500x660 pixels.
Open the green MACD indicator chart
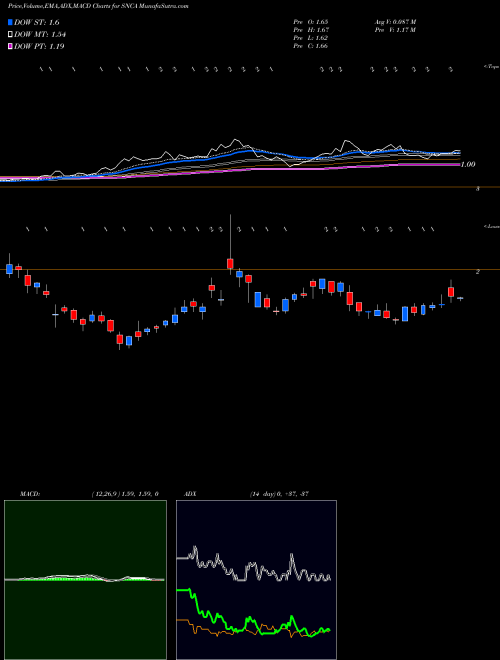pyautogui.click(x=85, y=580)
